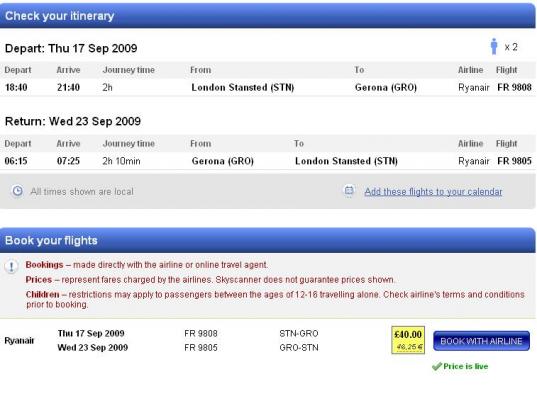Click the x 2 passenger count text

coord(511,47)
